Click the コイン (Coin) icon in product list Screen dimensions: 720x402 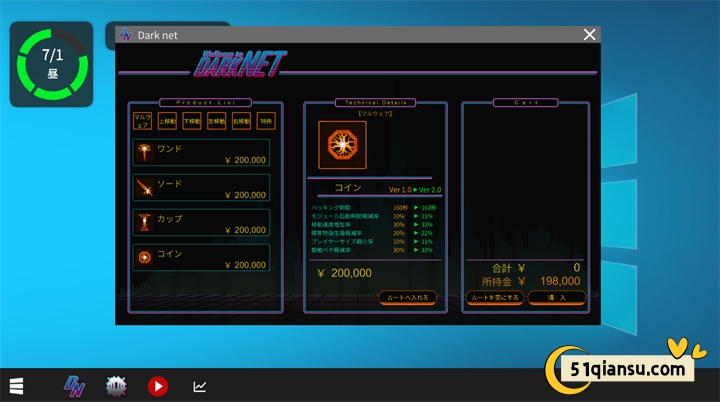(x=146, y=257)
